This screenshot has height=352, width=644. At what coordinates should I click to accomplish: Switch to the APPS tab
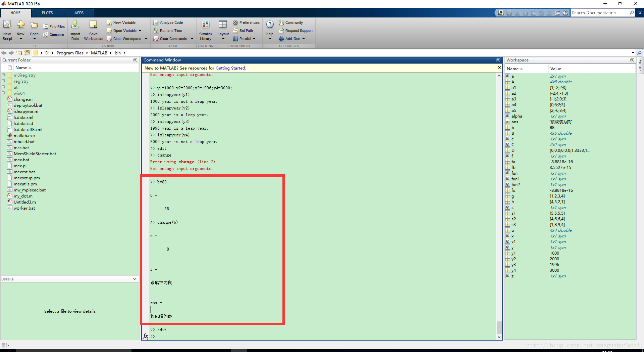(79, 13)
